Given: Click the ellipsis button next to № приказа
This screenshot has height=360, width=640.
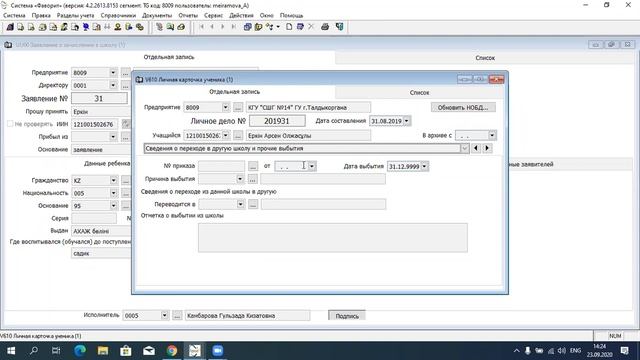Looking at the screenshot, I should click(x=253, y=166).
